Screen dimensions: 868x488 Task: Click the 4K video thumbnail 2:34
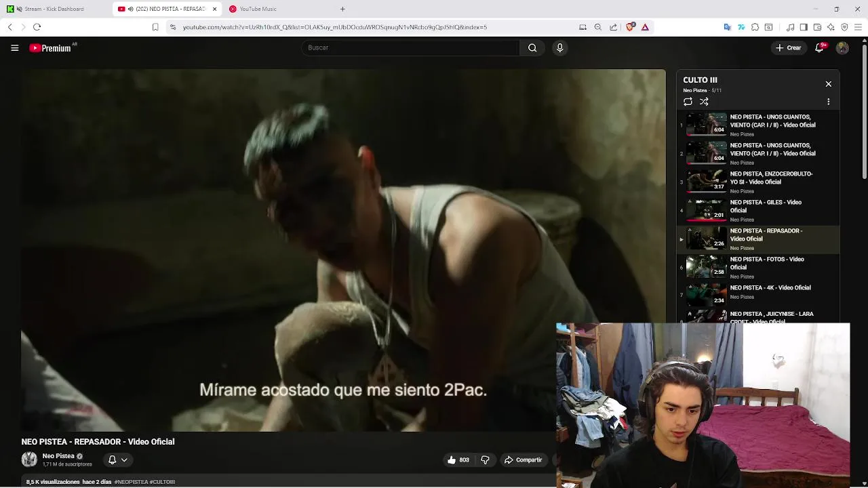tap(706, 295)
